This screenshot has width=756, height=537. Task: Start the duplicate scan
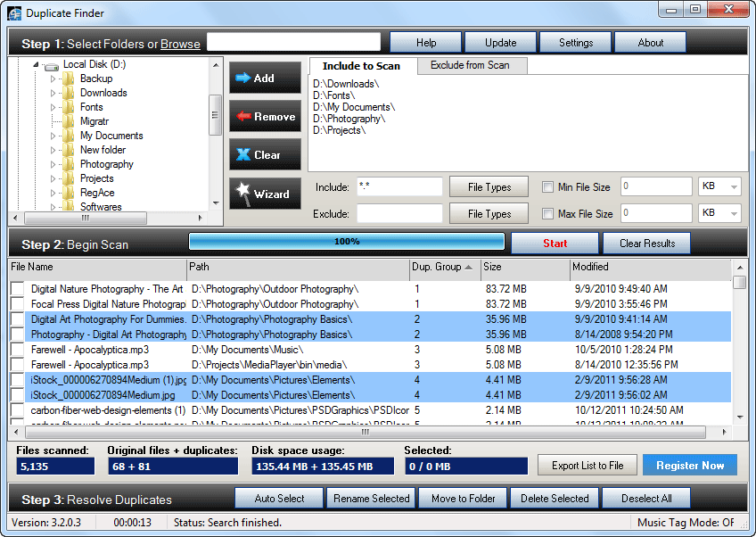click(555, 243)
